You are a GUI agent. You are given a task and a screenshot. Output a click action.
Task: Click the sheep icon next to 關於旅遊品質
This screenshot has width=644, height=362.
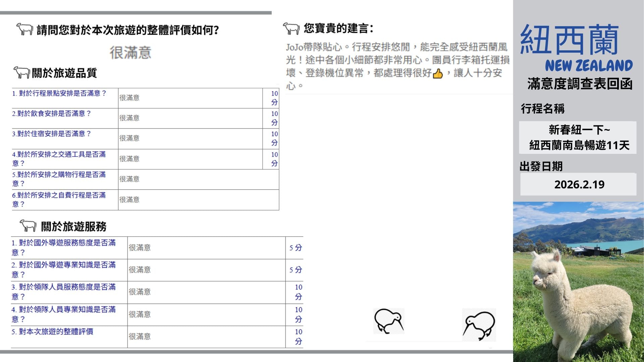click(21, 72)
